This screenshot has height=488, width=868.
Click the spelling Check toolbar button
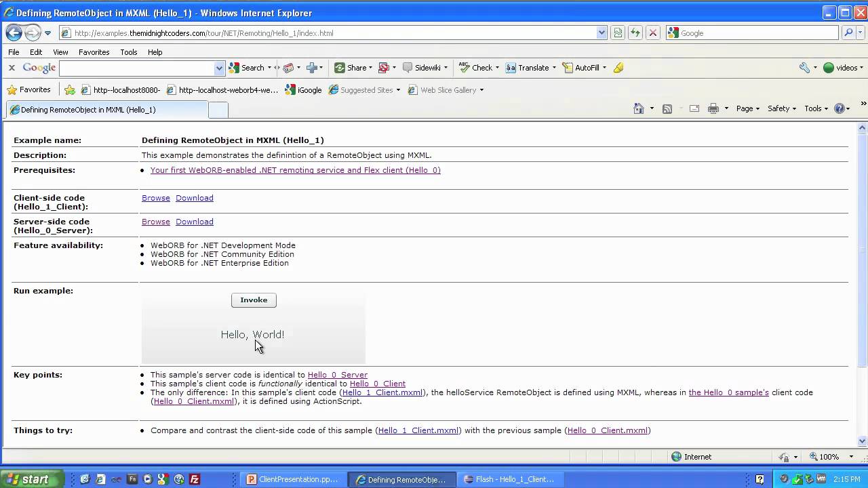pyautogui.click(x=479, y=68)
